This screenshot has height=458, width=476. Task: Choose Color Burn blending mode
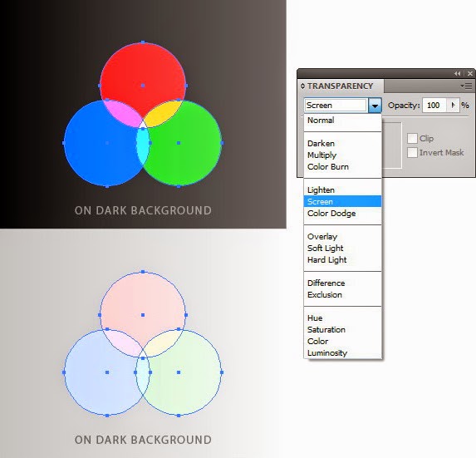tap(342, 167)
